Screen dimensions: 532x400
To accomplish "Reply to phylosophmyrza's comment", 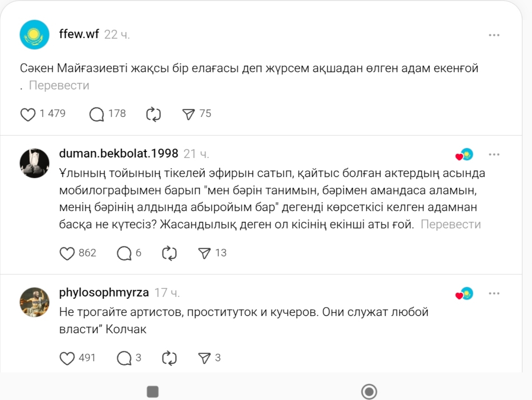I will [124, 358].
